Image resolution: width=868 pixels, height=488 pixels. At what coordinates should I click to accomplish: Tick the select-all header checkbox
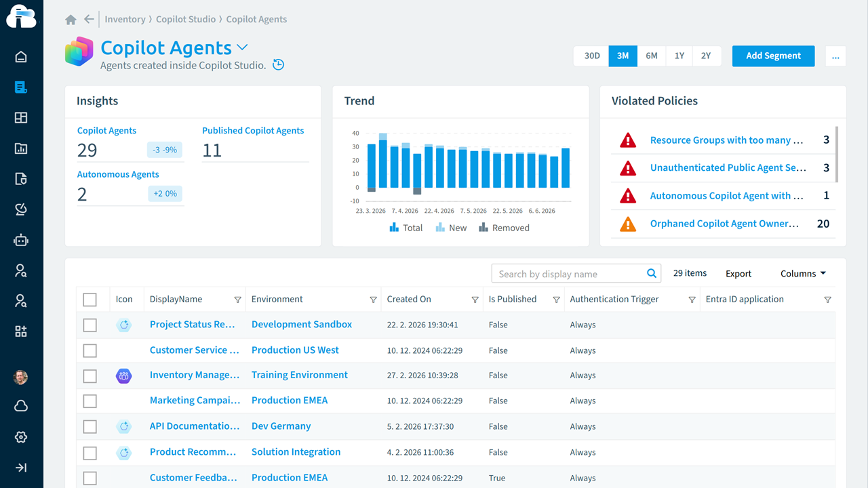tap(90, 300)
